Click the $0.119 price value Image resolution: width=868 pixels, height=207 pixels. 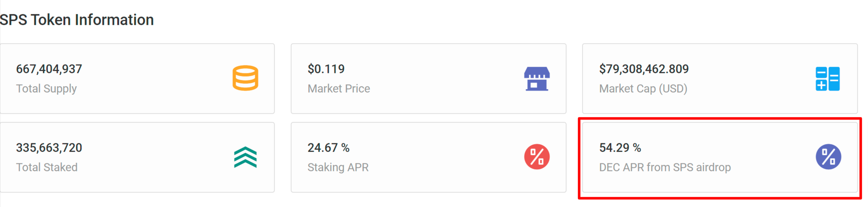click(x=326, y=69)
